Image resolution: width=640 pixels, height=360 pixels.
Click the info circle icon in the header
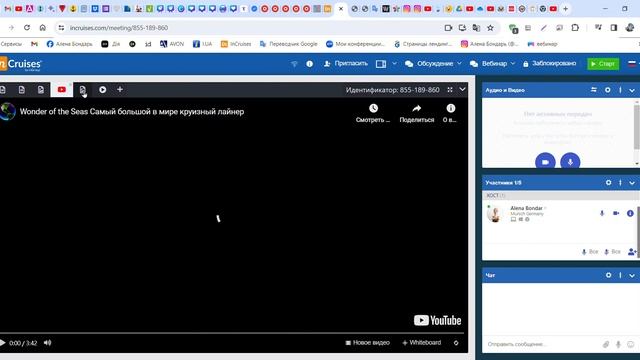click(x=309, y=64)
